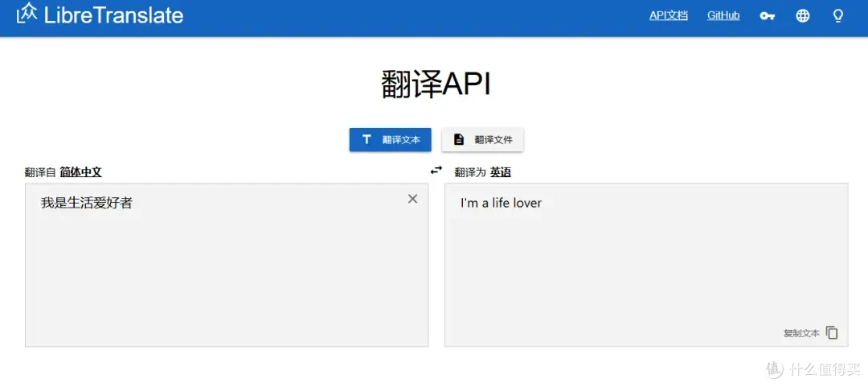Open the GitHub link
868x387 pixels.
point(723,15)
